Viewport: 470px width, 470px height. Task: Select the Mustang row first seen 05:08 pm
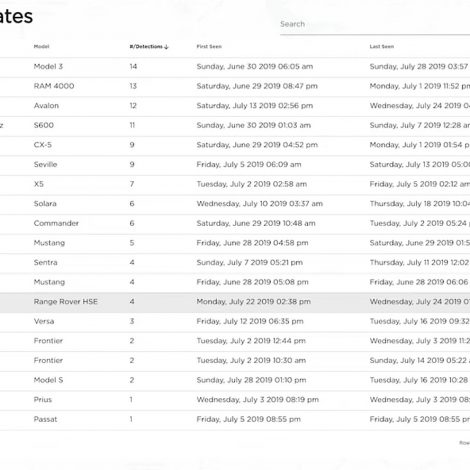click(x=235, y=282)
